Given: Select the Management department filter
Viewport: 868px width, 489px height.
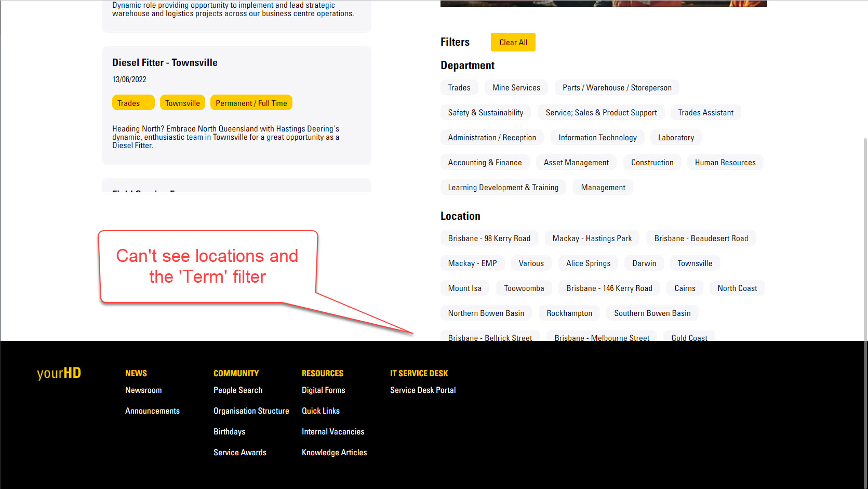Looking at the screenshot, I should 603,188.
